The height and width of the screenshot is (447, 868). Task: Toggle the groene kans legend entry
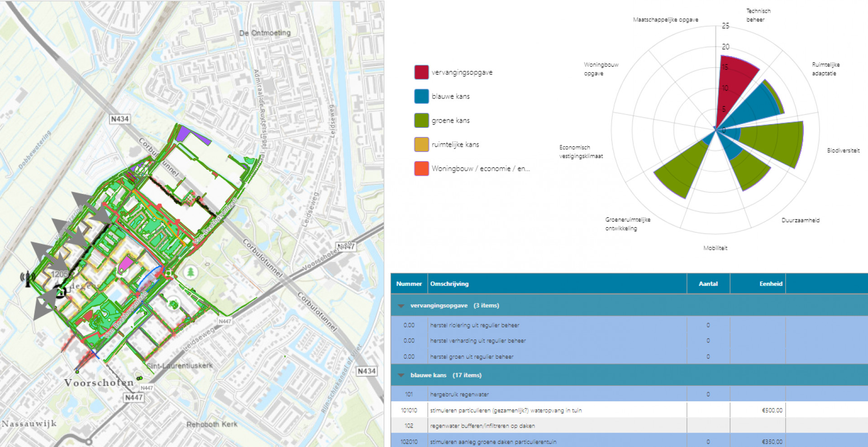click(x=450, y=120)
